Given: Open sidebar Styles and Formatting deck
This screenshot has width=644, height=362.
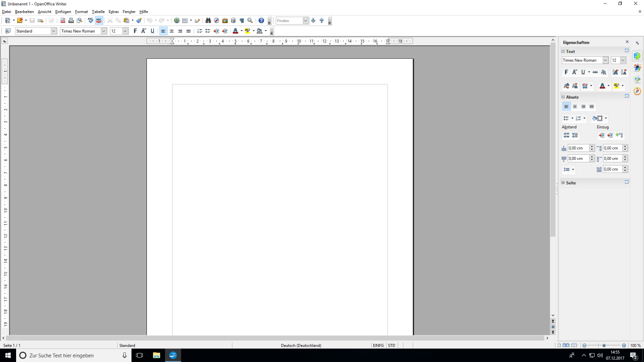Looking at the screenshot, I should (x=637, y=67).
